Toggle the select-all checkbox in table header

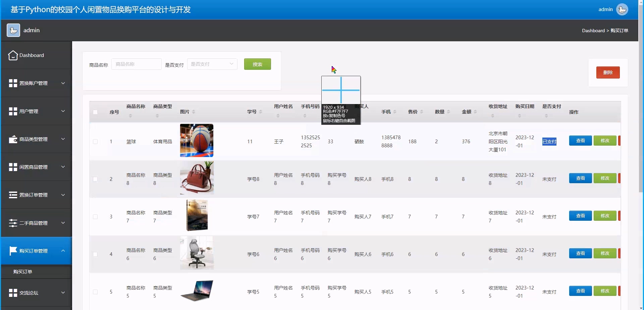(x=95, y=112)
